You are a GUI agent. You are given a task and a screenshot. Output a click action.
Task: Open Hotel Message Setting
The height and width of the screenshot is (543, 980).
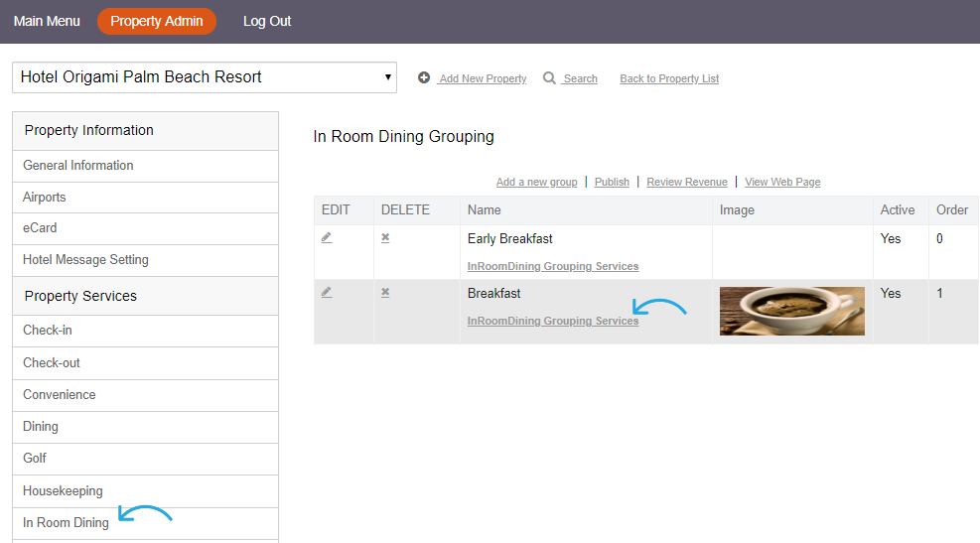tap(145, 260)
